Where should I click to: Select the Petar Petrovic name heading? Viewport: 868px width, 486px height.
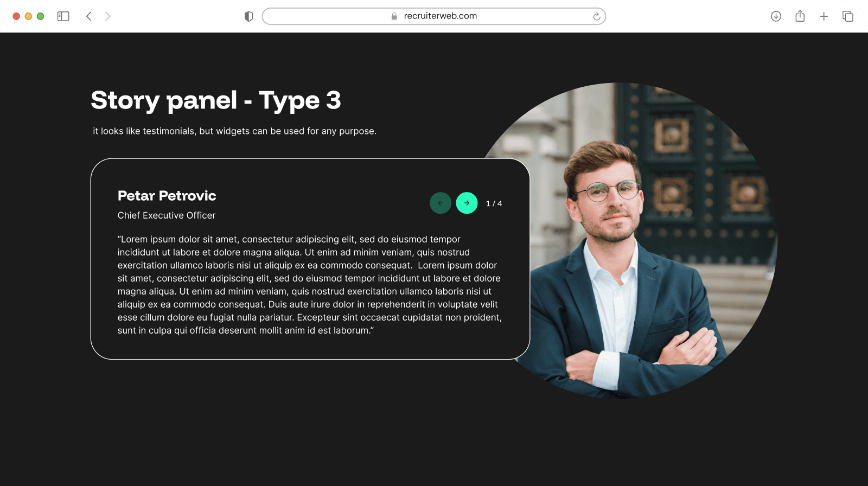click(167, 196)
